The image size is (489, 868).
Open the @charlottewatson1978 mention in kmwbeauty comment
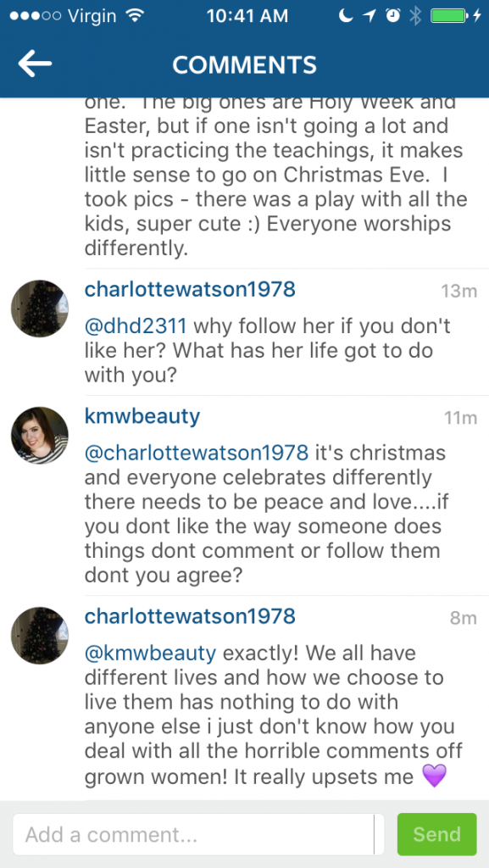pos(197,453)
